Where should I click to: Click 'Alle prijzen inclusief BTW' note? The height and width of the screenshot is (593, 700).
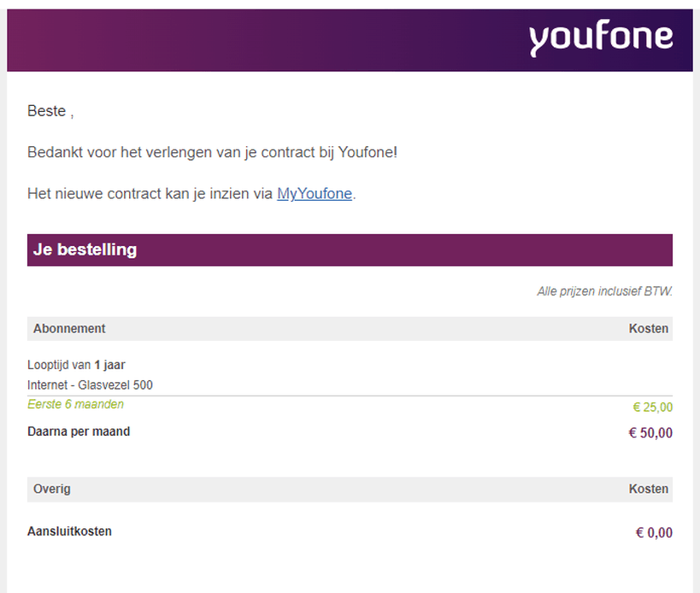pyautogui.click(x=604, y=291)
